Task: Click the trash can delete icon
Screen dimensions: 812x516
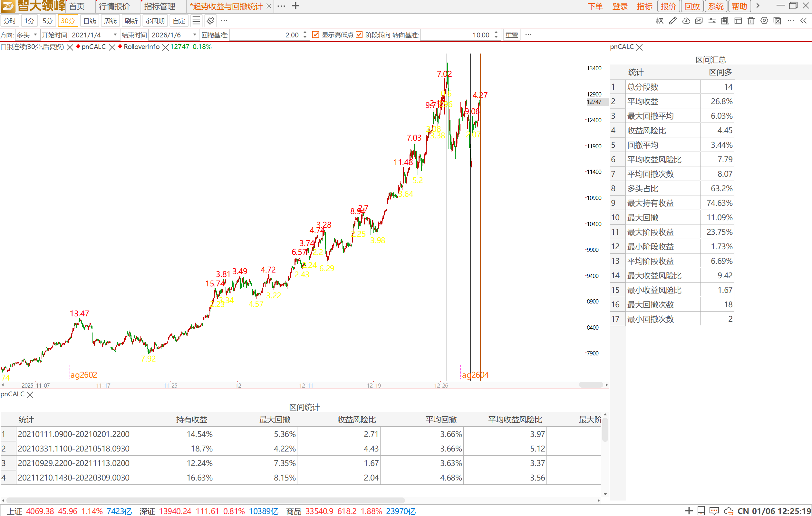Action: click(751, 21)
